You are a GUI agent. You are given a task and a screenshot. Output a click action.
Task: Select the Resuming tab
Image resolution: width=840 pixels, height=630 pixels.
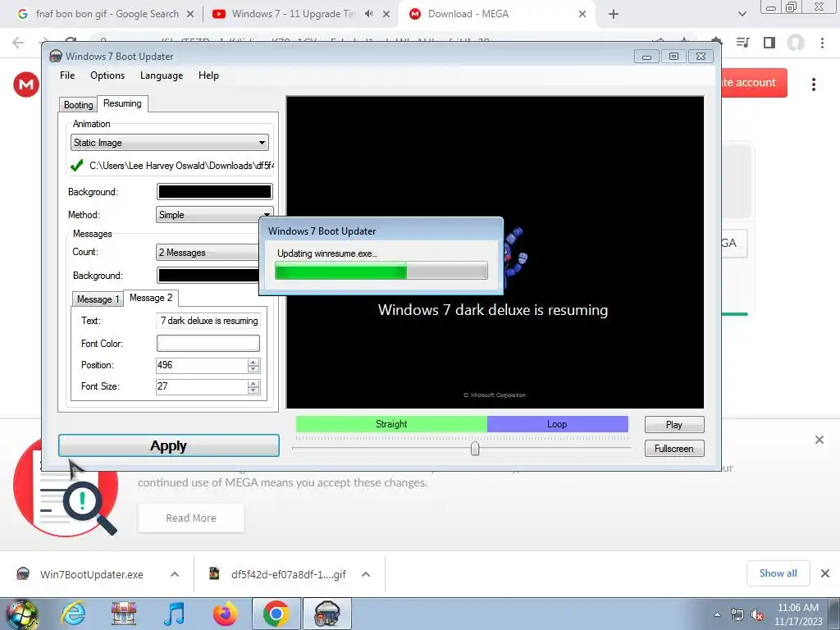[x=122, y=103]
